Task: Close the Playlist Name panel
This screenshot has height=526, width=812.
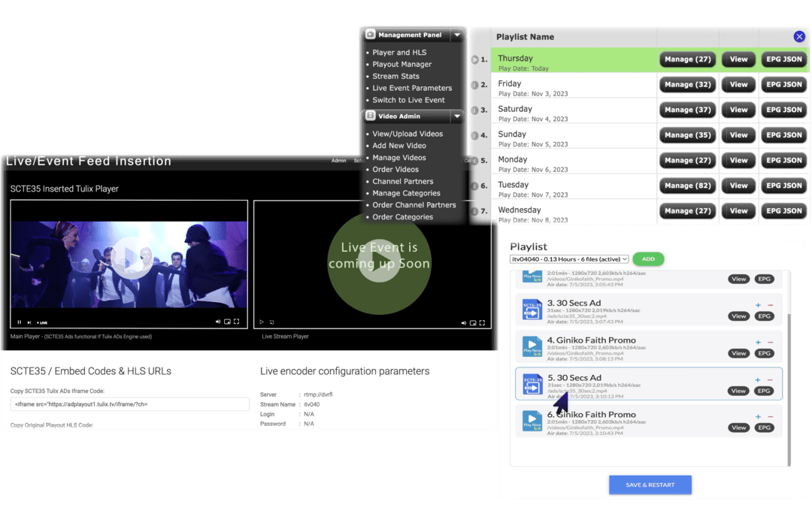Action: (799, 37)
